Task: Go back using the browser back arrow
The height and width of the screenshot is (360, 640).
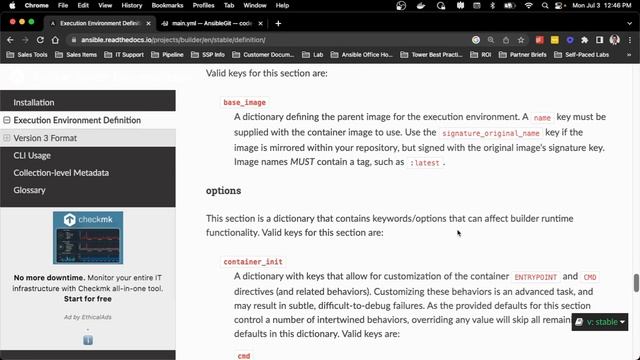Action: [10, 40]
